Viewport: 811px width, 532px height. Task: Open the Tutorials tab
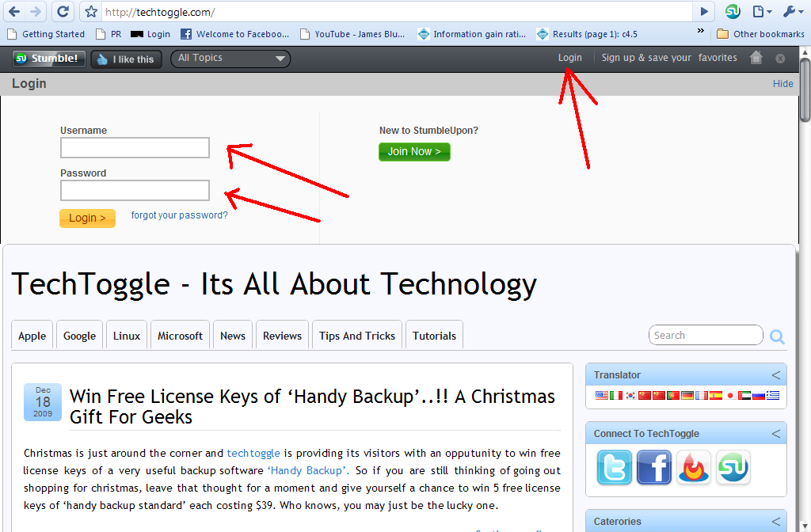coord(435,336)
